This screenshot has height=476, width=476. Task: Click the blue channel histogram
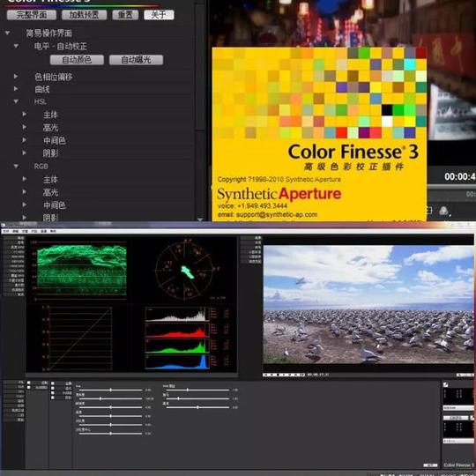click(x=177, y=362)
